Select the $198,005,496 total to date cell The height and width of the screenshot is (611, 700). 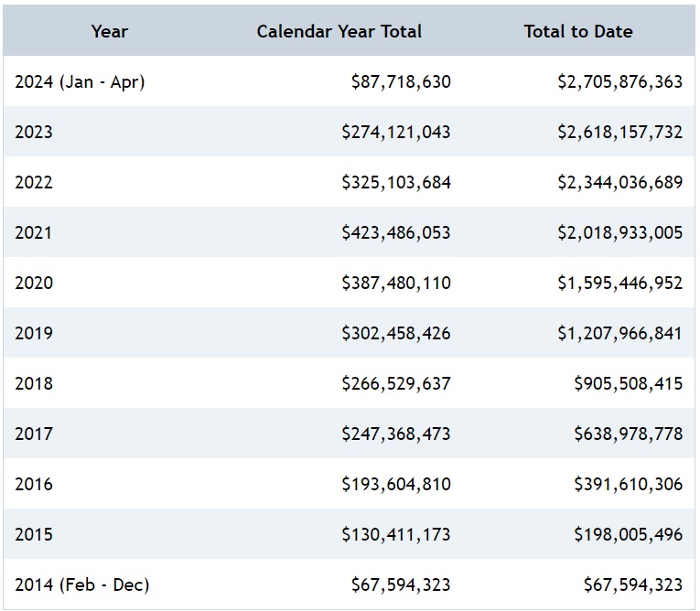click(628, 534)
